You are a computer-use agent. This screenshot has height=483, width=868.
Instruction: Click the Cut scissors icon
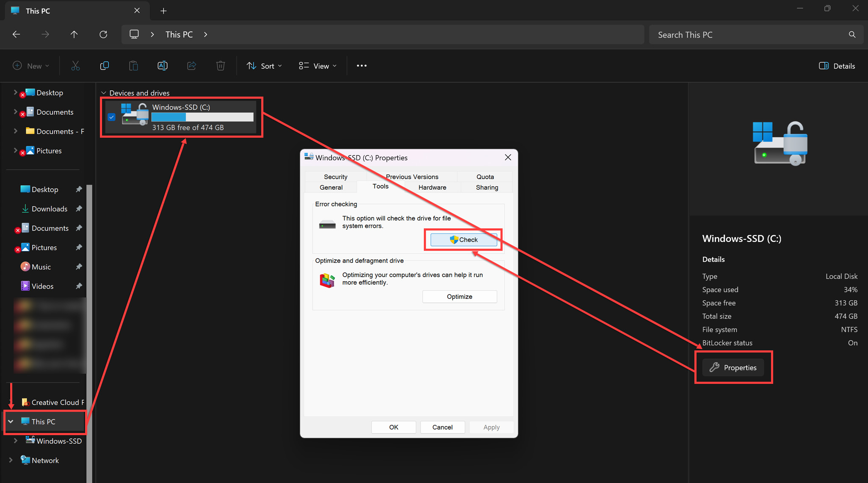(75, 66)
